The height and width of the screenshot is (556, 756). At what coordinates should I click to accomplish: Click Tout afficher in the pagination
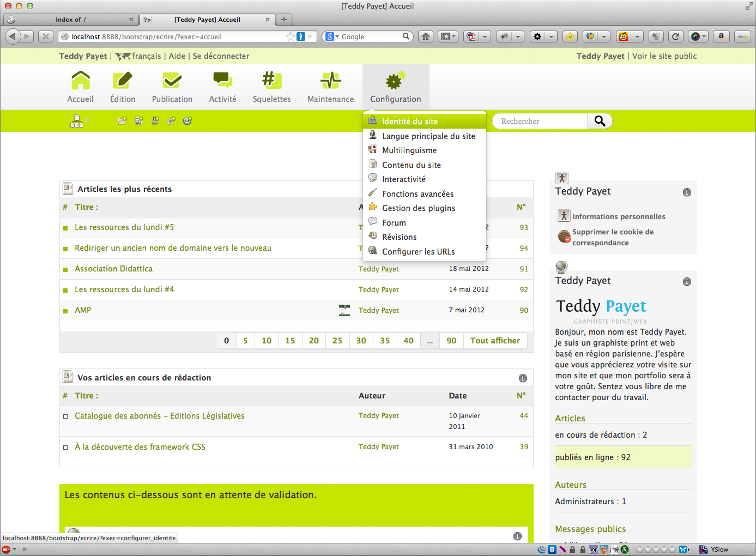495,341
